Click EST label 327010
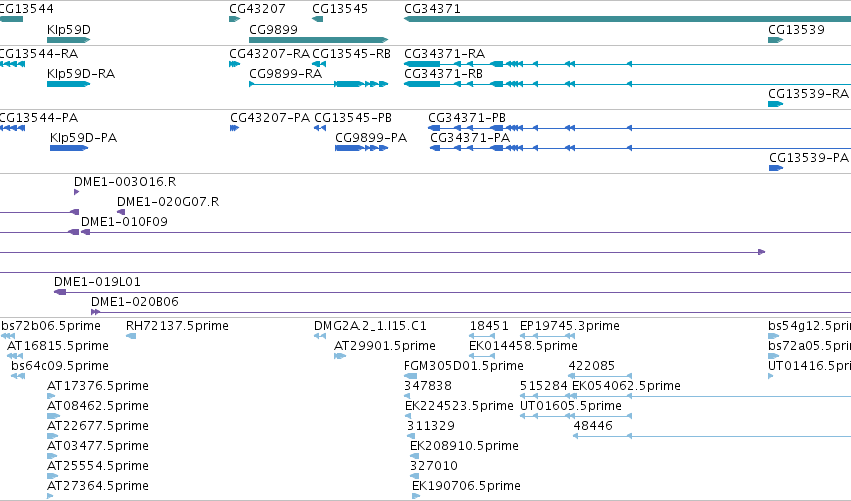This screenshot has height=501, width=851. pos(434,466)
